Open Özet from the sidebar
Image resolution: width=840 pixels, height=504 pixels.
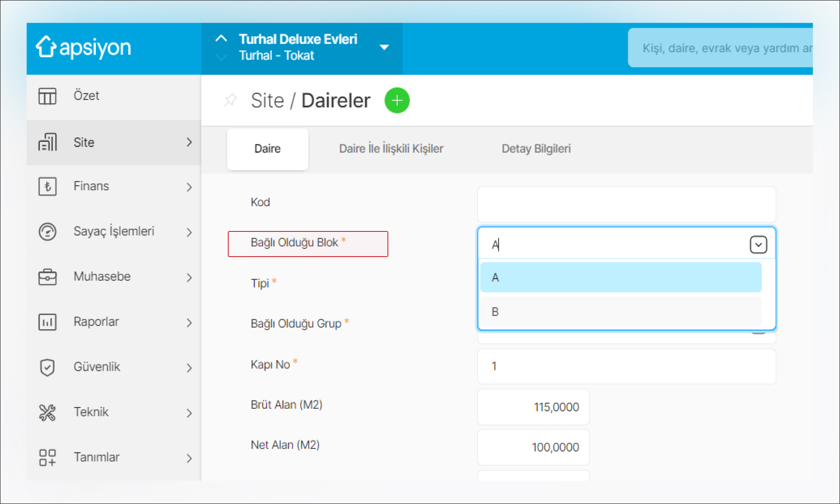click(x=86, y=96)
